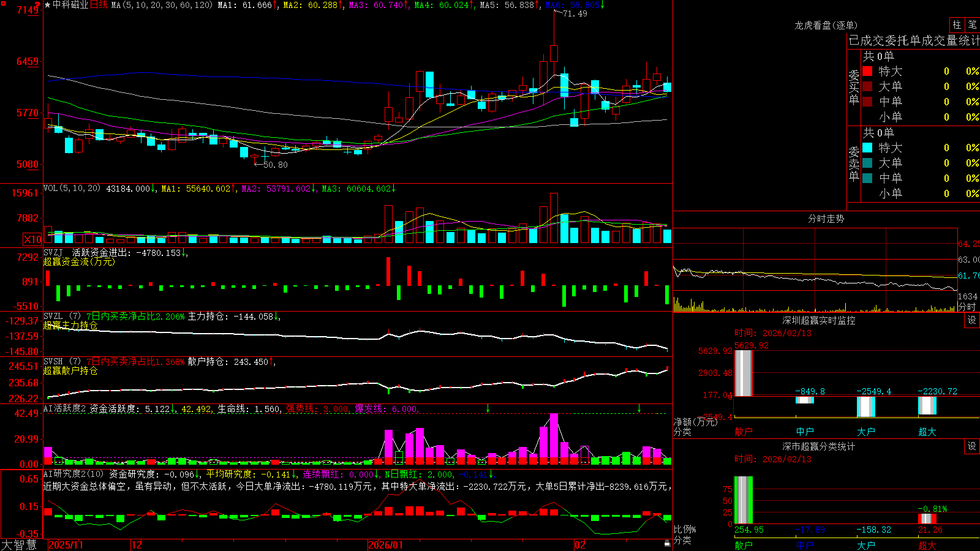Click the 强势线: 3.000 magenta label
Image resolution: width=980 pixels, height=551 pixels.
point(317,408)
